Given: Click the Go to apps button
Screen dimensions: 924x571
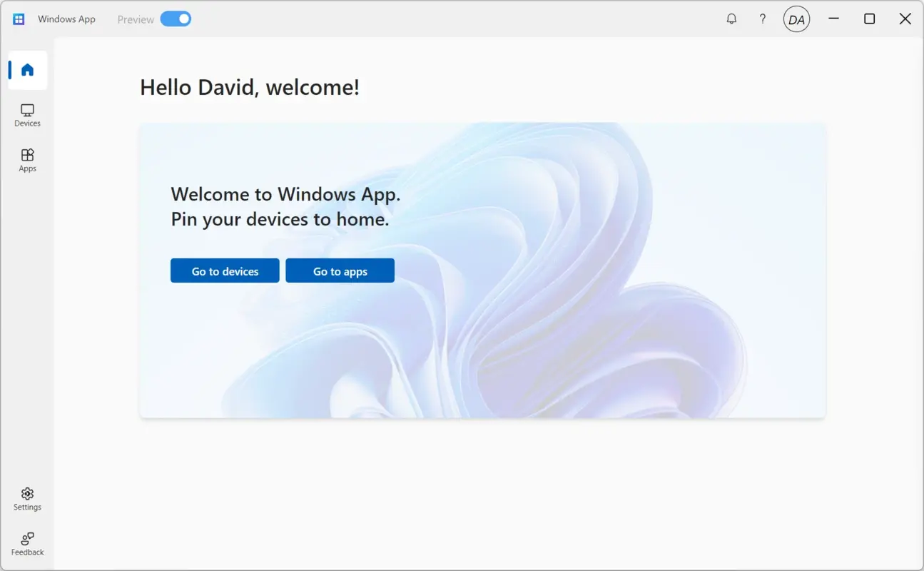Looking at the screenshot, I should (x=340, y=271).
